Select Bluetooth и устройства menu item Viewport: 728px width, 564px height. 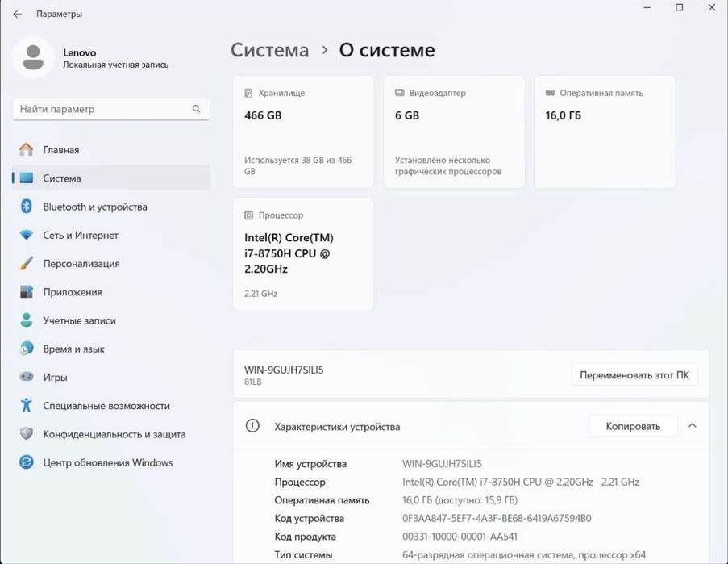pyautogui.click(x=111, y=207)
